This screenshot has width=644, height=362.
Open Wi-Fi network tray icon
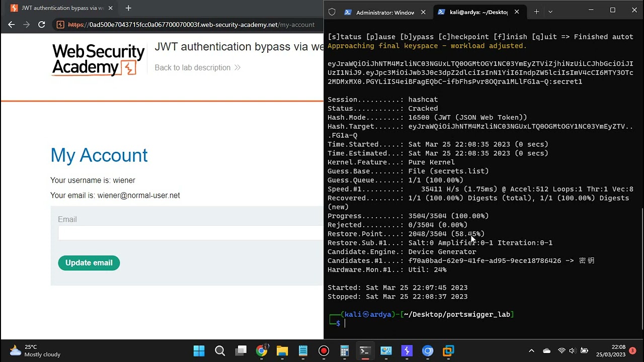pos(561,351)
